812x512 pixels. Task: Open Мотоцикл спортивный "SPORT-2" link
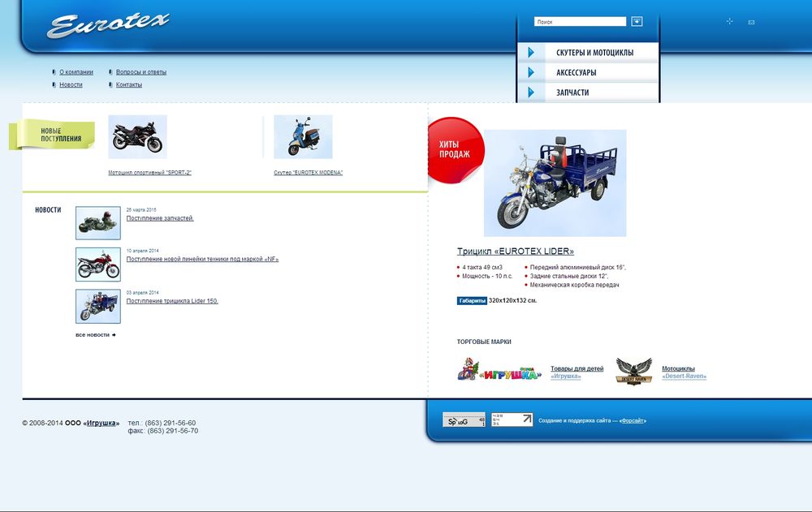click(x=149, y=172)
